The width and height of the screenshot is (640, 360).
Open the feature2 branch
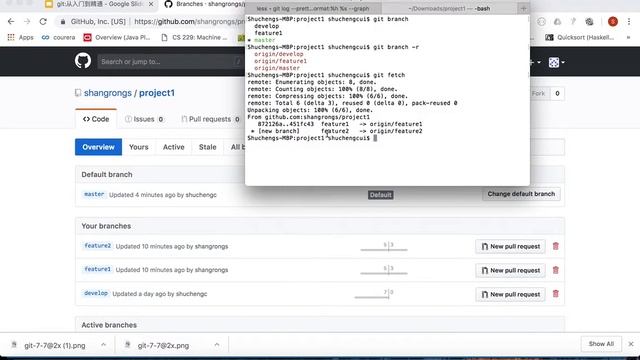(98, 246)
